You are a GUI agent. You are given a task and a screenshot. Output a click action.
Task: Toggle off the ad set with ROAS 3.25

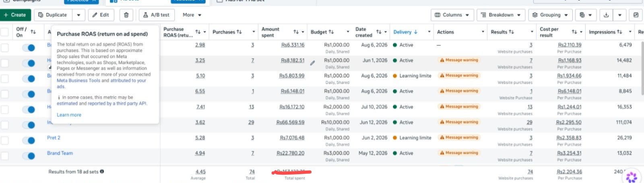point(28,63)
